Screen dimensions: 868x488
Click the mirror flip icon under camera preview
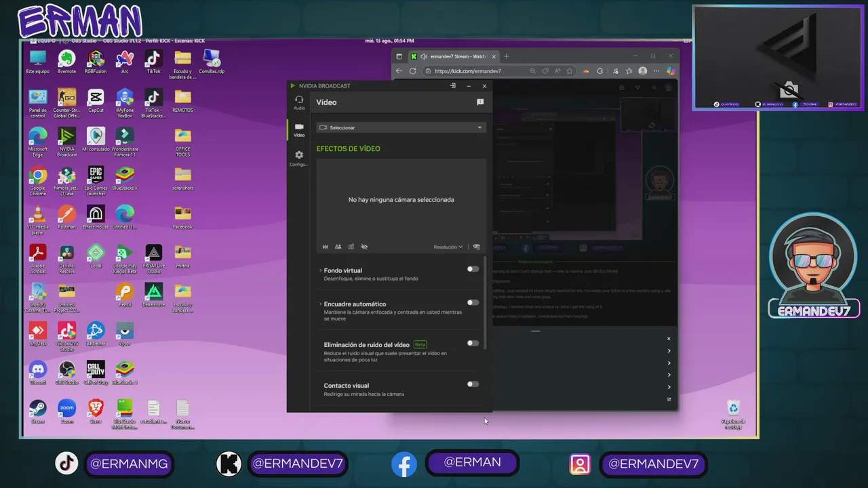click(x=325, y=247)
